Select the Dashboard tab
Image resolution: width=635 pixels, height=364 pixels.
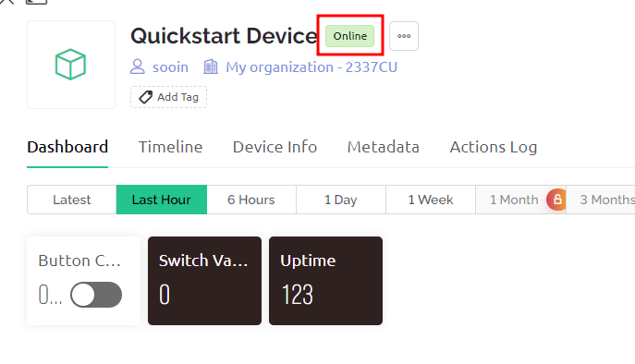67,147
